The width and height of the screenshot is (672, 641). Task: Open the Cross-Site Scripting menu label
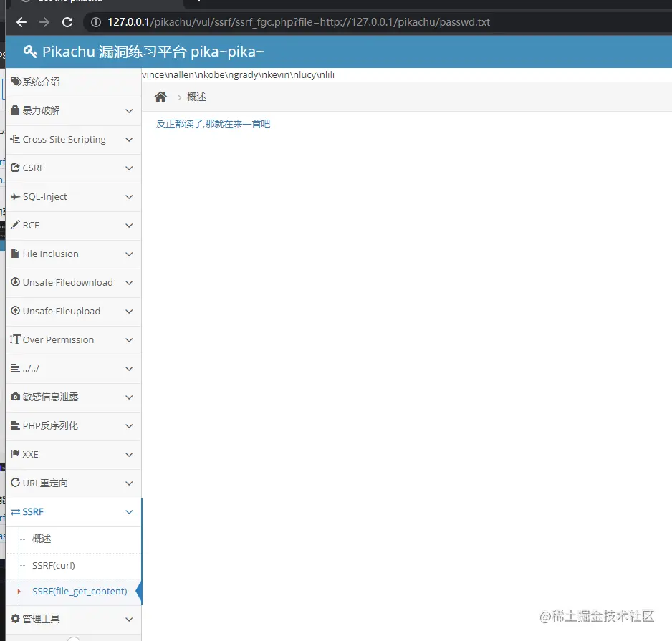pyautogui.click(x=64, y=139)
